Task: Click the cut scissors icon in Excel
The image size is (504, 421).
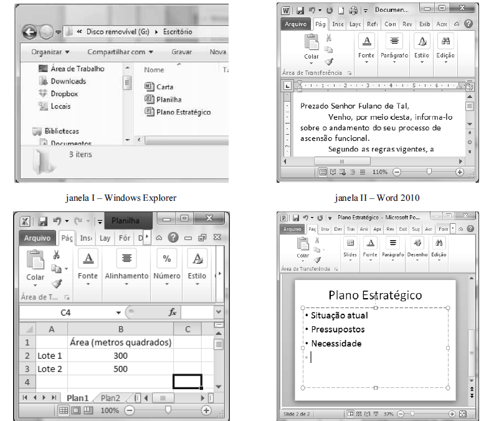Action: (x=56, y=254)
